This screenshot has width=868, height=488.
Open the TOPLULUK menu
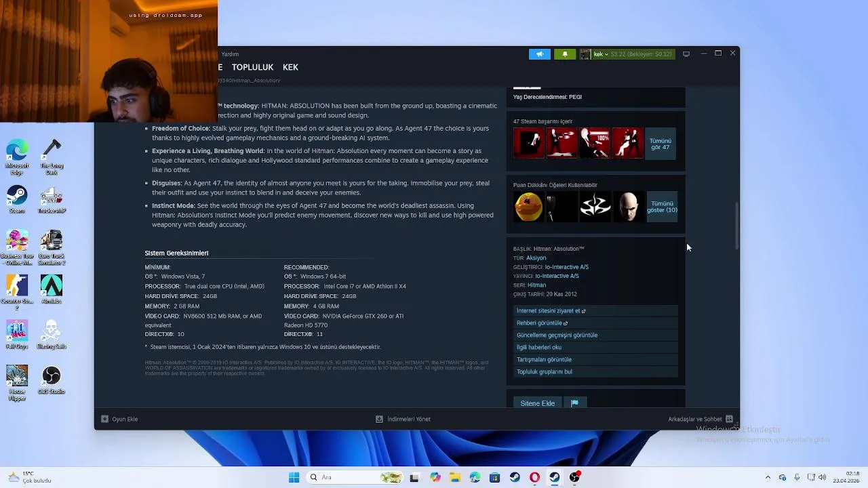coord(252,67)
